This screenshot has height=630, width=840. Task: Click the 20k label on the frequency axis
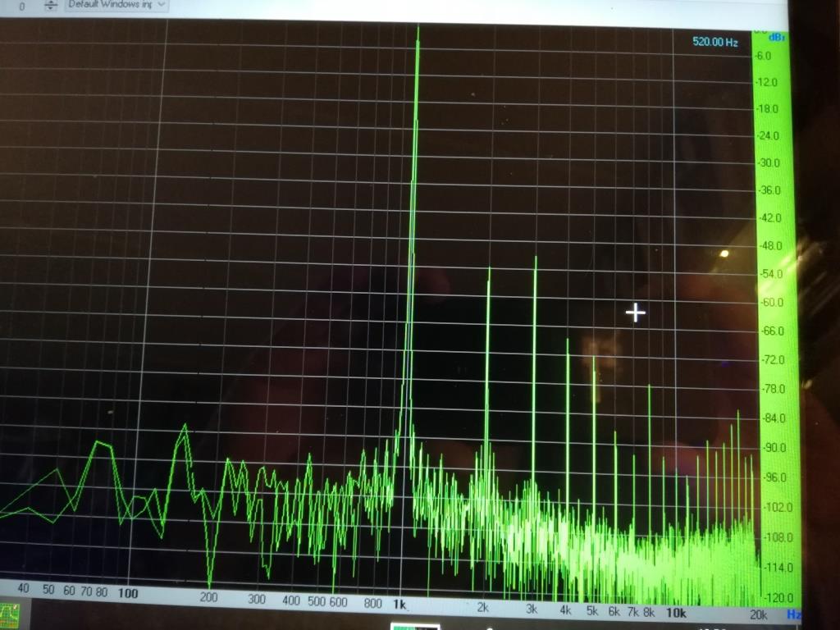758,615
